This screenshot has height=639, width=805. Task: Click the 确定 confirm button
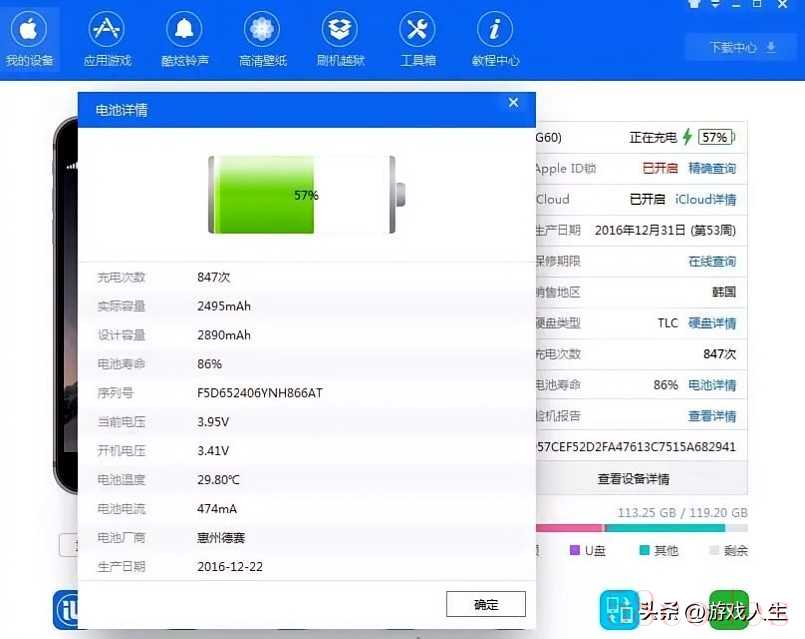pyautogui.click(x=486, y=604)
